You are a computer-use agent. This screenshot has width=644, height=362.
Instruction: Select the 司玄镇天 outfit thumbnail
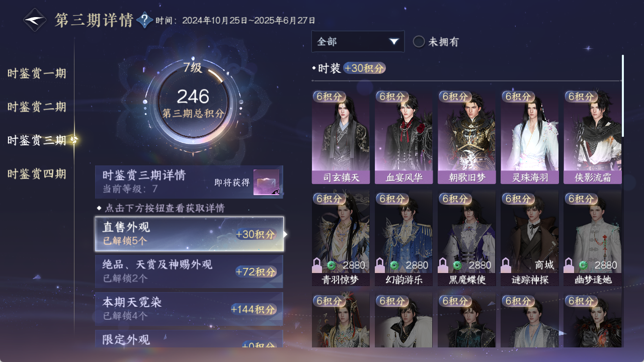[341, 137]
